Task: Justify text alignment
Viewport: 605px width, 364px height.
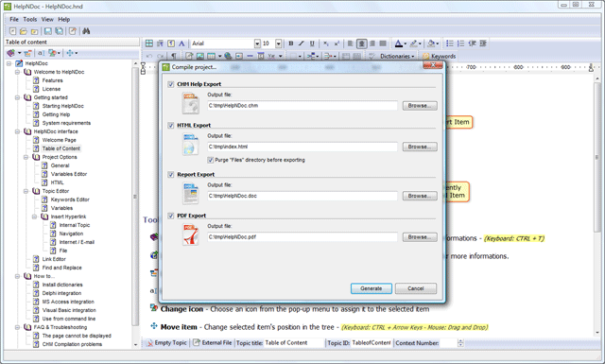Action: click(383, 43)
